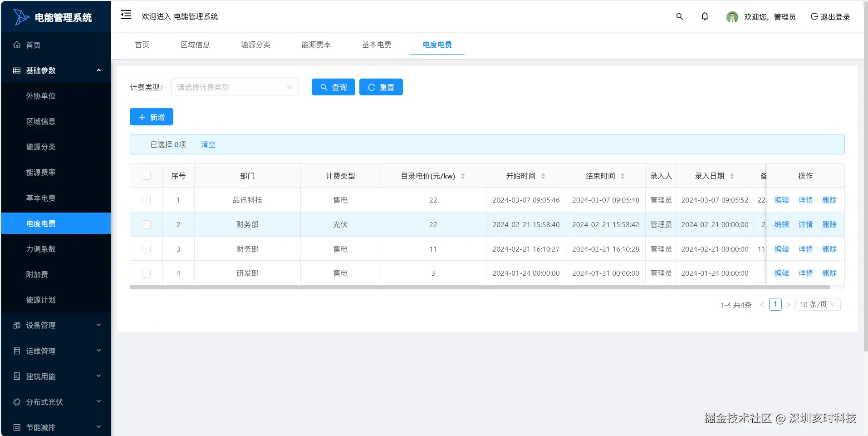Select the 电度电费 tab
Image resolution: width=868 pixels, height=436 pixels.
(437, 45)
